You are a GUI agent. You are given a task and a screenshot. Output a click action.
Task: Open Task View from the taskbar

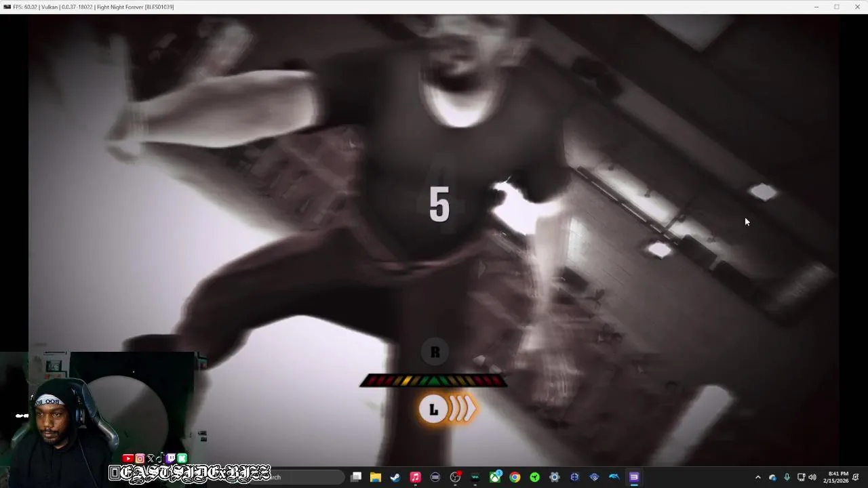(x=356, y=477)
